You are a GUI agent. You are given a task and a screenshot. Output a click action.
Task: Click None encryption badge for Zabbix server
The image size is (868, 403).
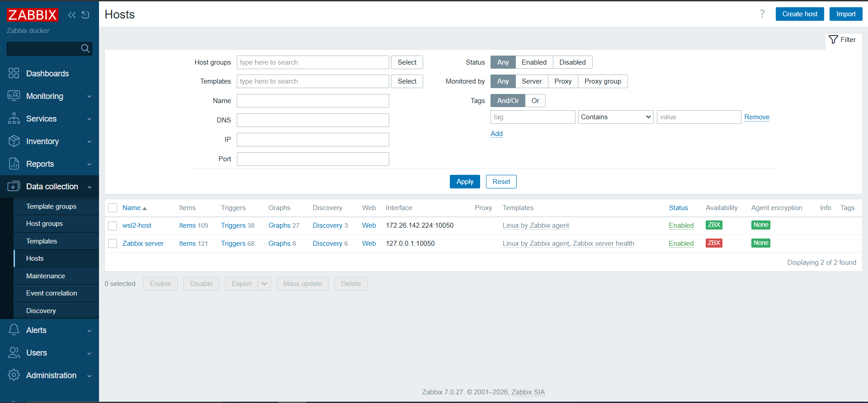point(761,243)
